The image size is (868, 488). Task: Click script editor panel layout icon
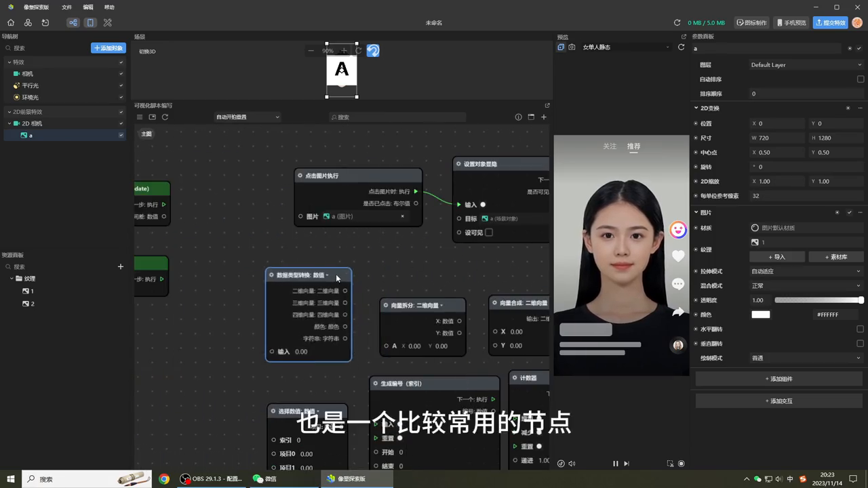tap(153, 117)
